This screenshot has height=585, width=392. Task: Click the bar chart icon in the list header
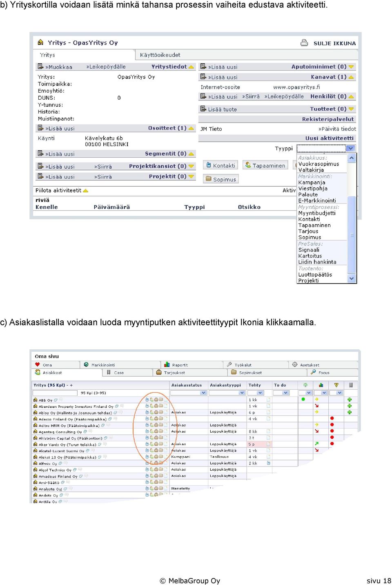pyautogui.click(x=321, y=385)
